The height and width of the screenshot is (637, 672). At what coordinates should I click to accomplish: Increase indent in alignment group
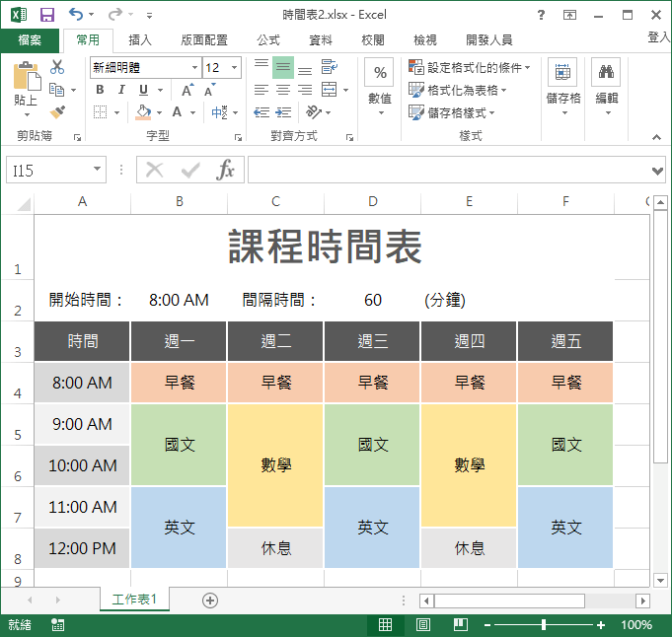[x=283, y=112]
